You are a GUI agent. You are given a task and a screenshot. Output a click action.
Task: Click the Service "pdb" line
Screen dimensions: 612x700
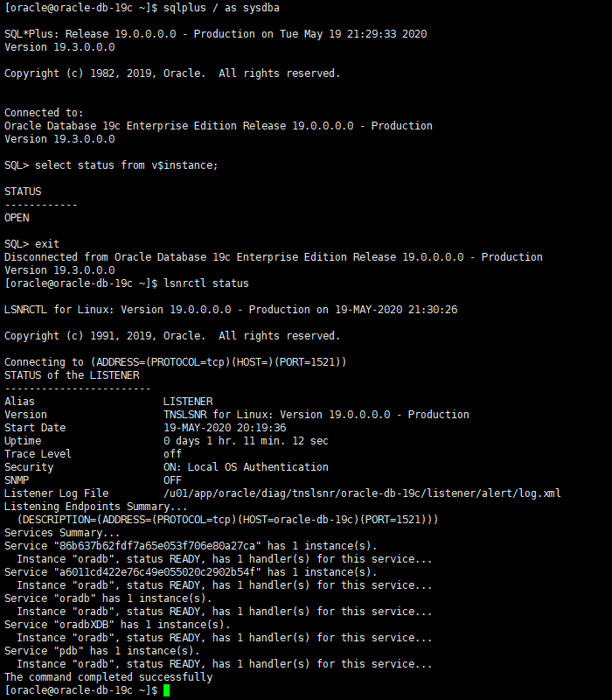[x=102, y=651]
